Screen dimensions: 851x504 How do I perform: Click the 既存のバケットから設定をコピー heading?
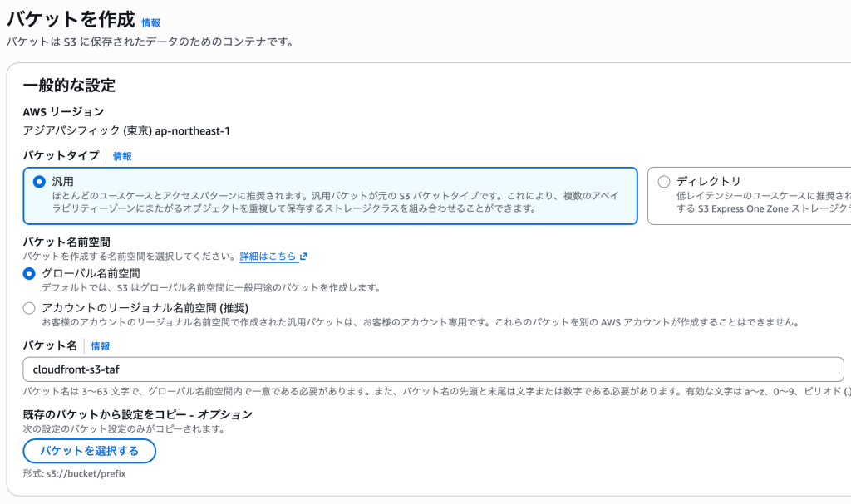tap(138, 414)
